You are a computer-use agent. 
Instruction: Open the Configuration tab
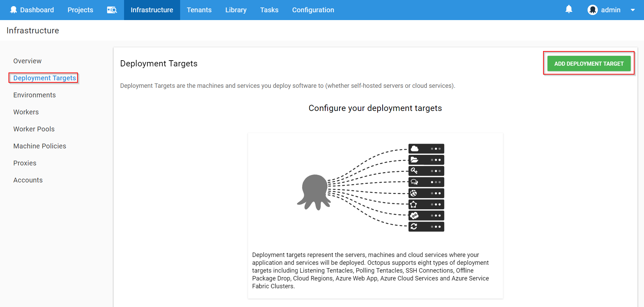313,10
